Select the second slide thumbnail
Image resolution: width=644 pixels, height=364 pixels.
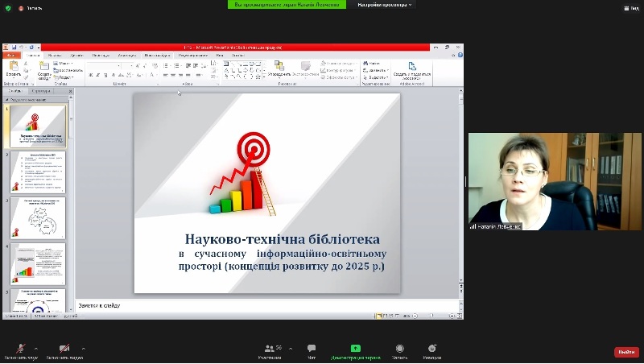38,172
